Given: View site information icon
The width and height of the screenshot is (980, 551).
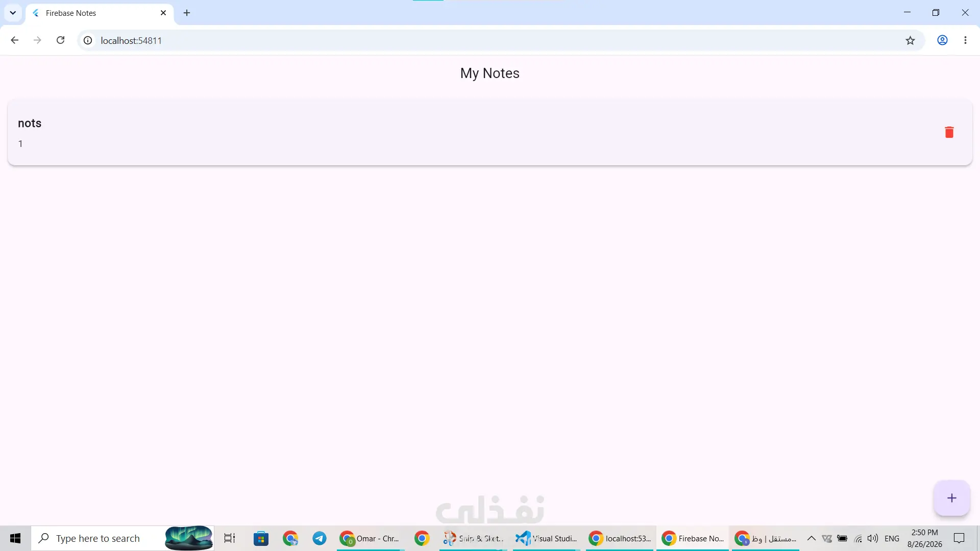Looking at the screenshot, I should 88,40.
